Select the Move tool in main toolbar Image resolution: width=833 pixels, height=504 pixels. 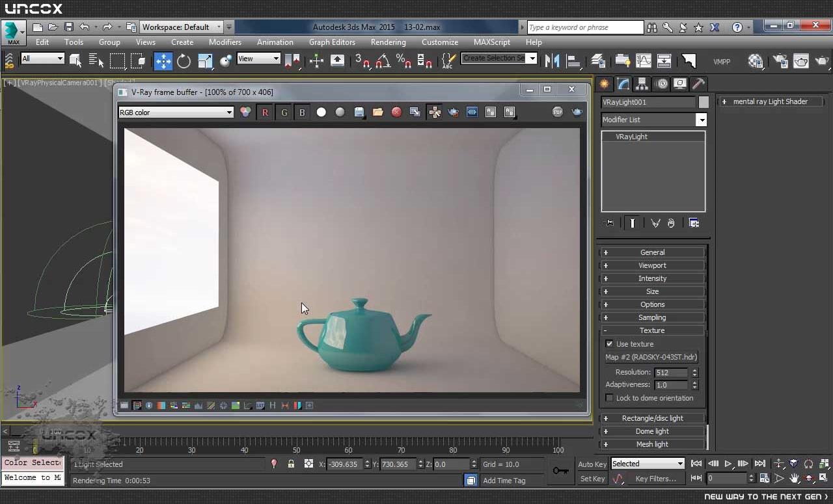point(163,61)
